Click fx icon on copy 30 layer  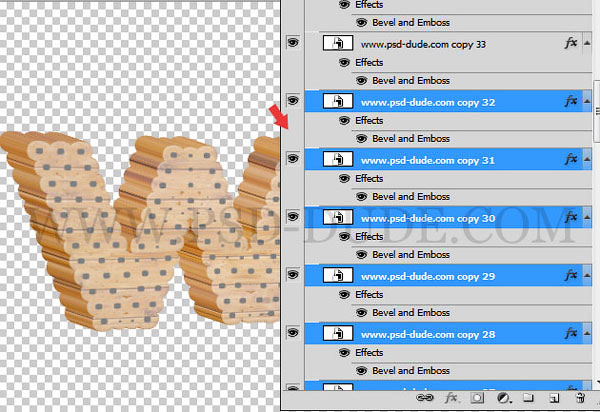click(571, 217)
